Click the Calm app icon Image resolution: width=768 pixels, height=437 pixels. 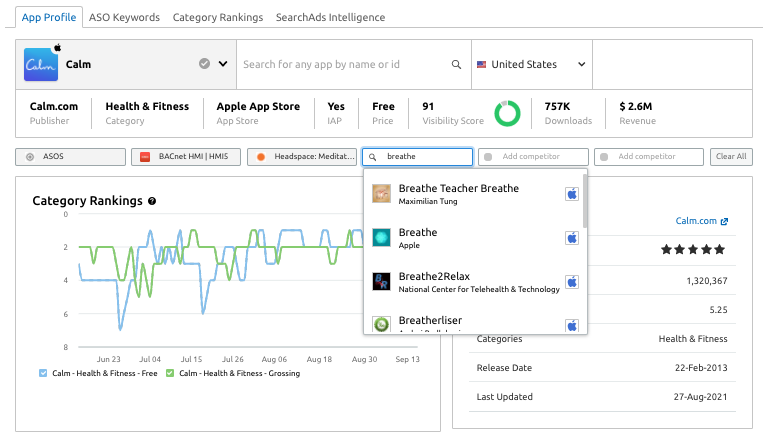(x=41, y=64)
